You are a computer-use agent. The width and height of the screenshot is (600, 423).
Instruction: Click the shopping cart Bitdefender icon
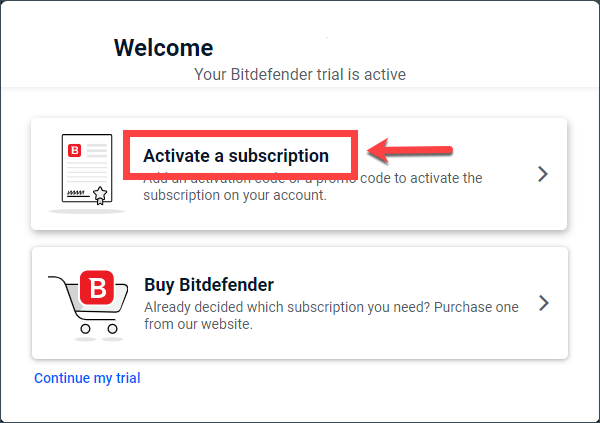(88, 302)
